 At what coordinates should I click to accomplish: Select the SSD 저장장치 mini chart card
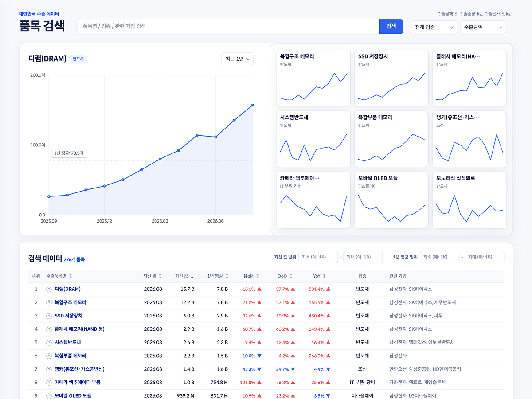[391, 78]
